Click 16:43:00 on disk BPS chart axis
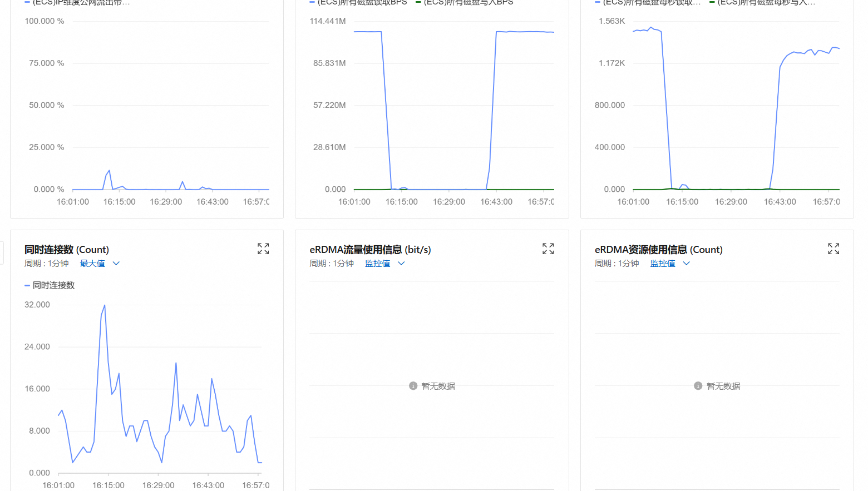This screenshot has width=868, height=491. click(x=496, y=202)
